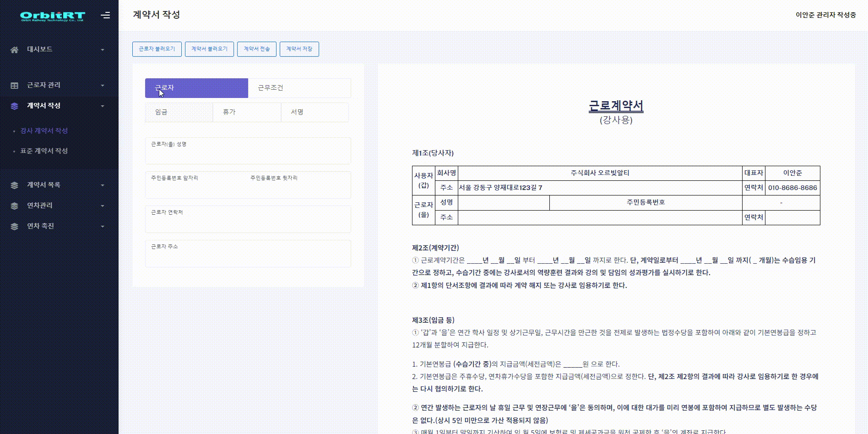Screen dimensions: 868x434
Task: Expand the 근로자 관리 dropdown arrow
Action: point(103,86)
